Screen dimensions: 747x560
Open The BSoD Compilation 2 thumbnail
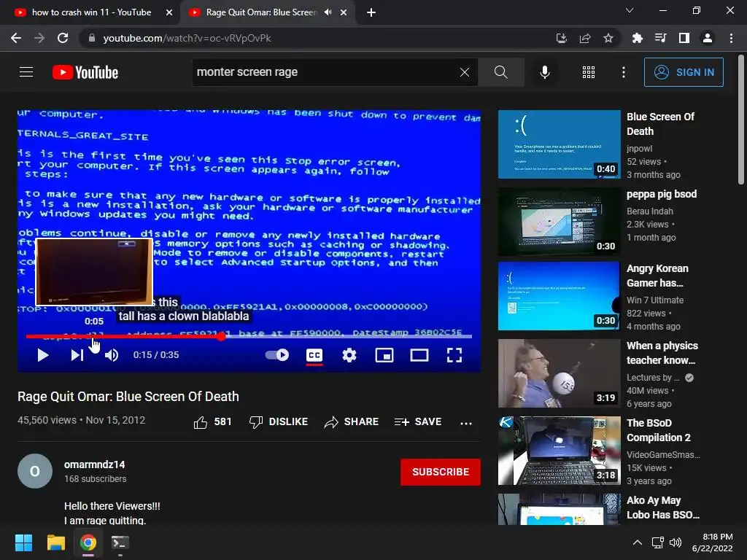[x=559, y=451]
